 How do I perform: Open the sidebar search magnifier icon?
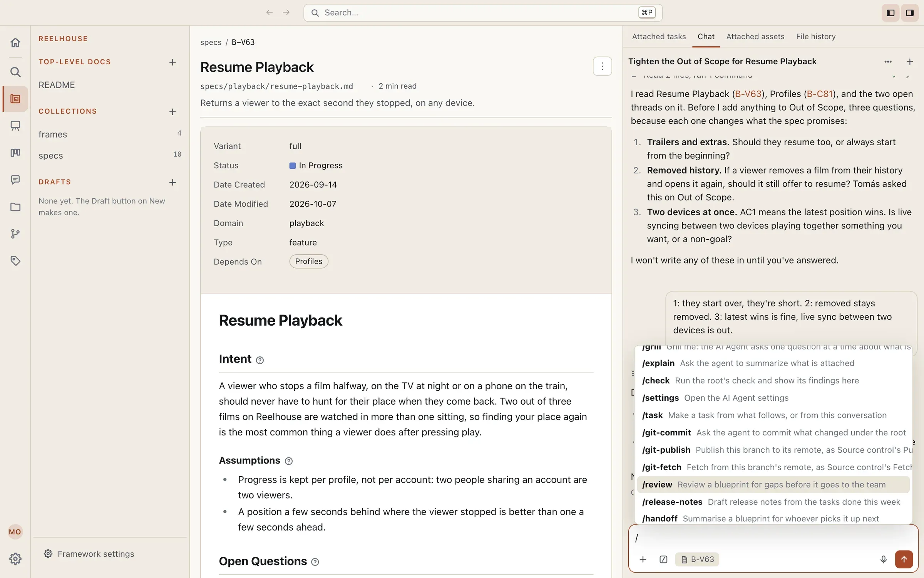pyautogui.click(x=15, y=72)
